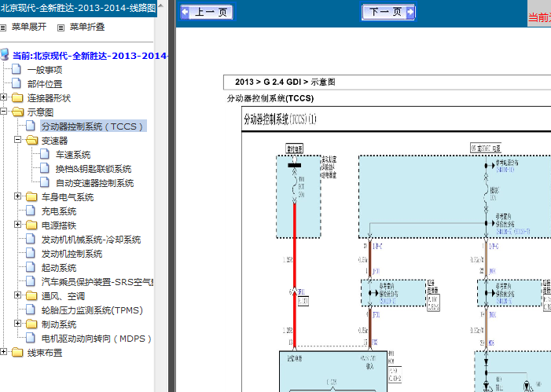The height and width of the screenshot is (392, 551).
Task: Click the window title 北京现代-全新胜达-2013-2014-线路图
Action: pyautogui.click(x=78, y=8)
